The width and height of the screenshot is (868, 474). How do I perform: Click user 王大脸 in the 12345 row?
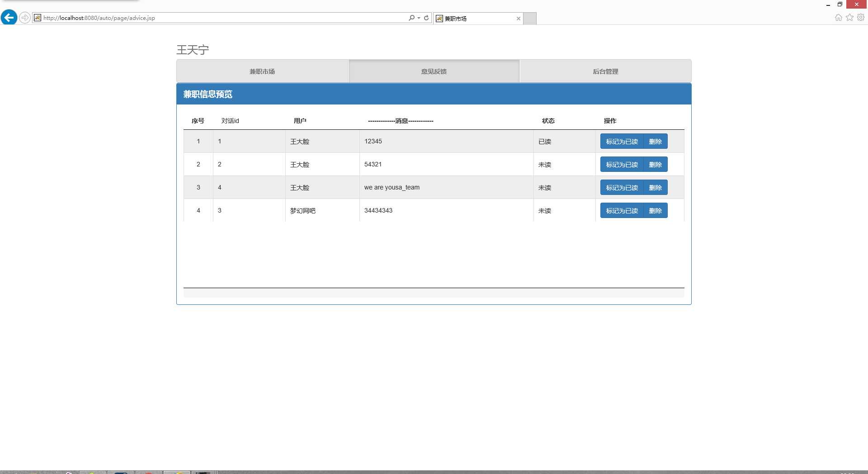pos(300,142)
